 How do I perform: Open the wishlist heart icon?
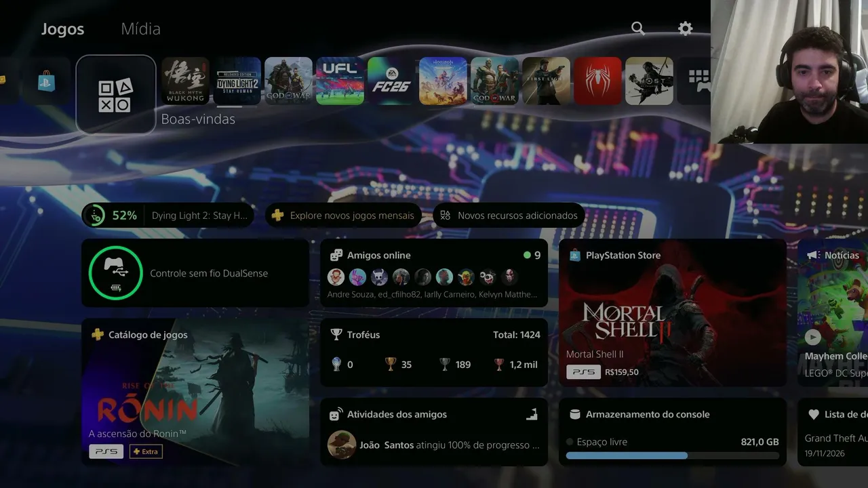813,414
